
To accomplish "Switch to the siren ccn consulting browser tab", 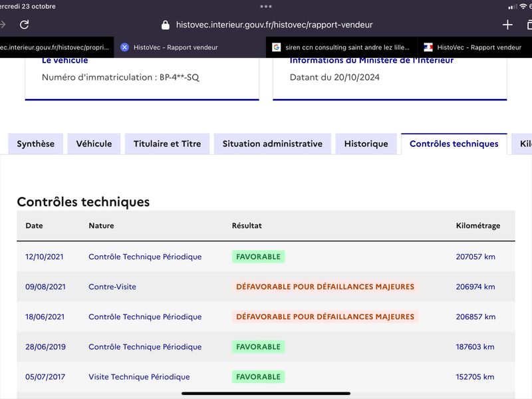I will tap(342, 47).
